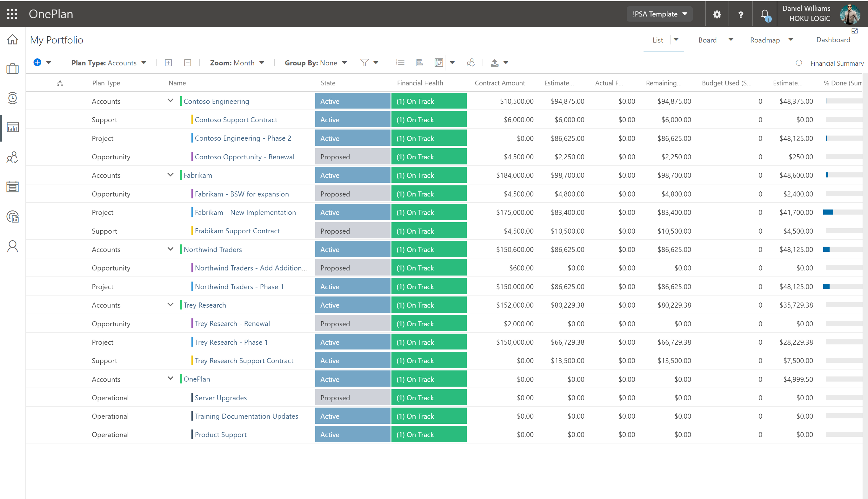Open the List tab dropdown arrow

point(676,40)
